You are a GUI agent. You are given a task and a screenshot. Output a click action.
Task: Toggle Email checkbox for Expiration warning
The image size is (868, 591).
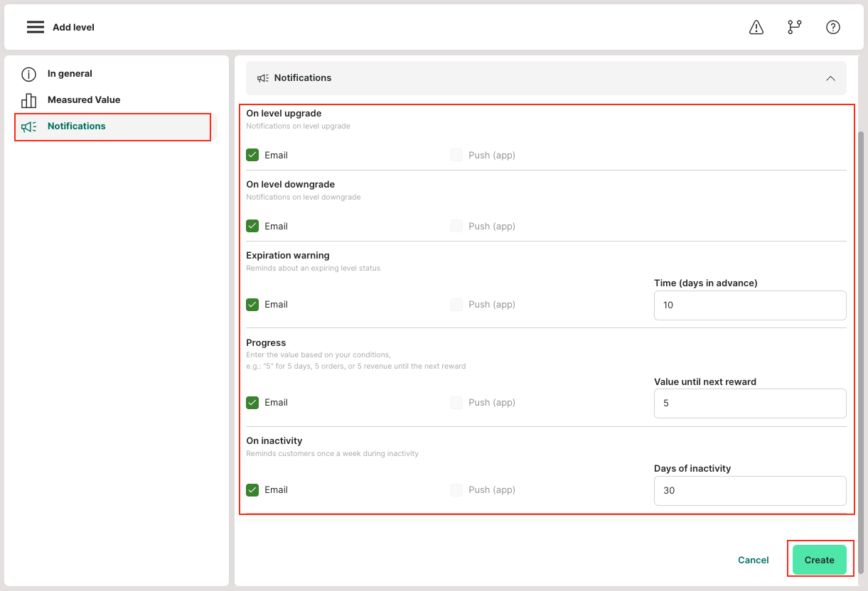(x=252, y=304)
